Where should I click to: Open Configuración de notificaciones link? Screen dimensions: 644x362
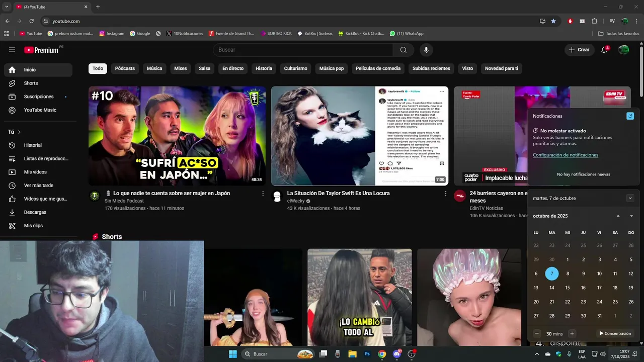pyautogui.click(x=566, y=155)
